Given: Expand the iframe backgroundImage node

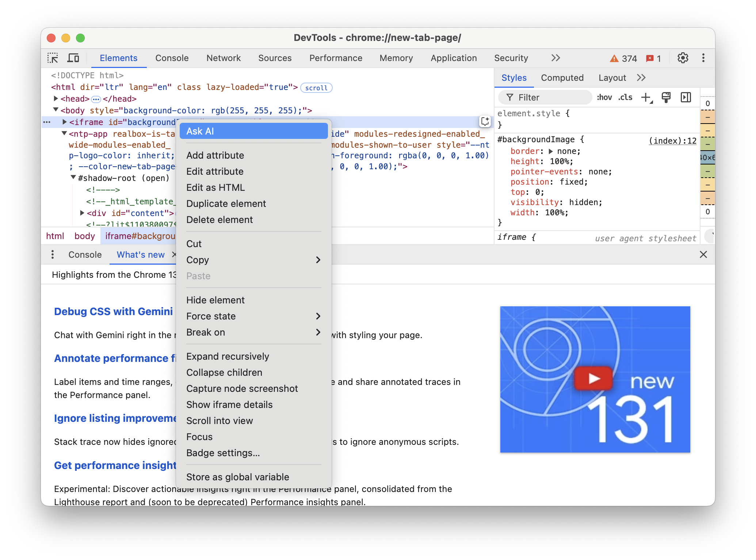Looking at the screenshot, I should coord(65,122).
